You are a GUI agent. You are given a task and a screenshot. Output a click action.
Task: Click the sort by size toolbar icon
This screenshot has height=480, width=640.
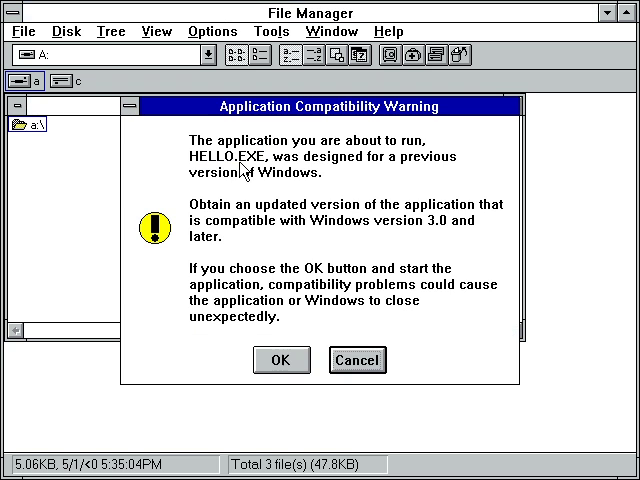[x=336, y=55]
